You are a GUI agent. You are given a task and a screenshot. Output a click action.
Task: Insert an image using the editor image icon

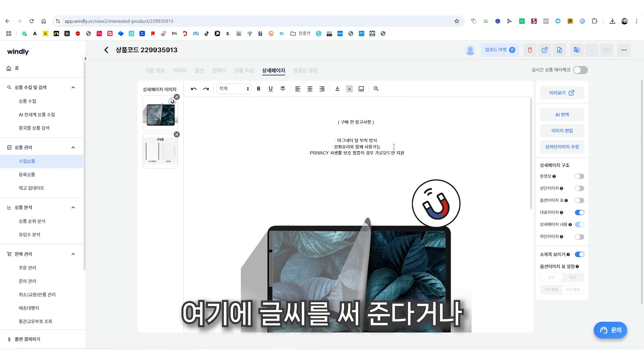[361, 89]
